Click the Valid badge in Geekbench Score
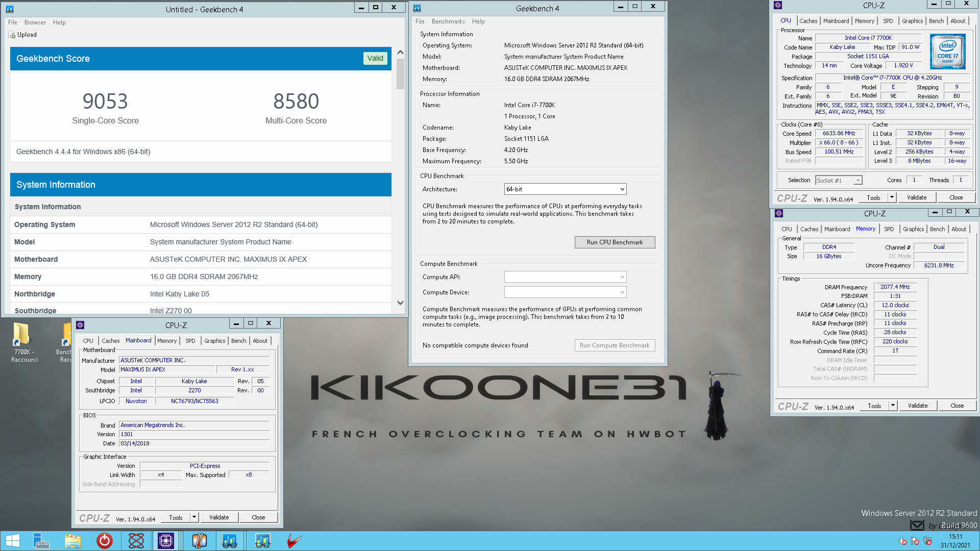 (375, 58)
